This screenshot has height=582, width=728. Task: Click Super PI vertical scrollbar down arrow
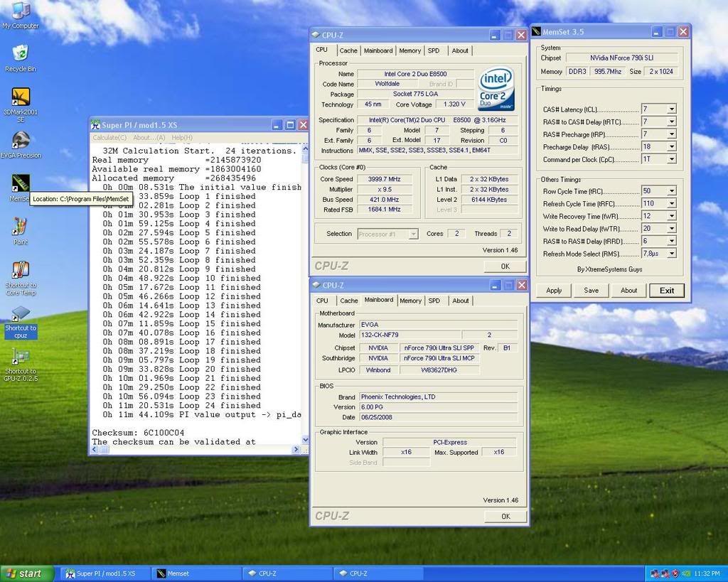305,439
